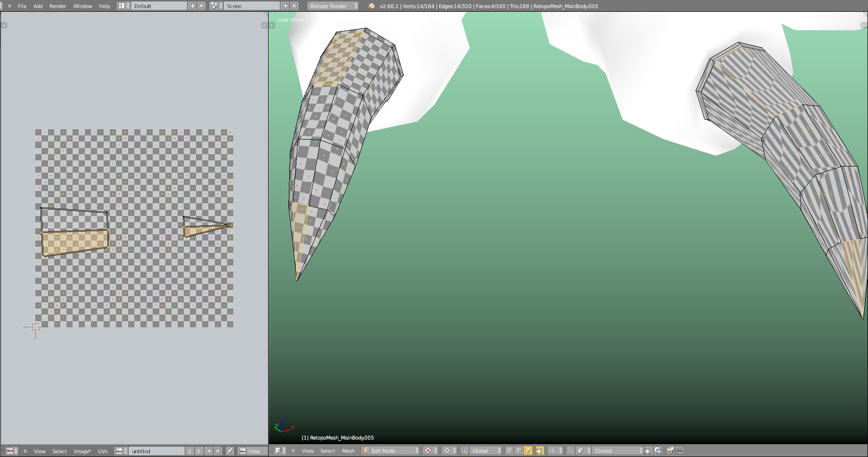Click the untitled image name field
868x457 pixels.
(156, 451)
